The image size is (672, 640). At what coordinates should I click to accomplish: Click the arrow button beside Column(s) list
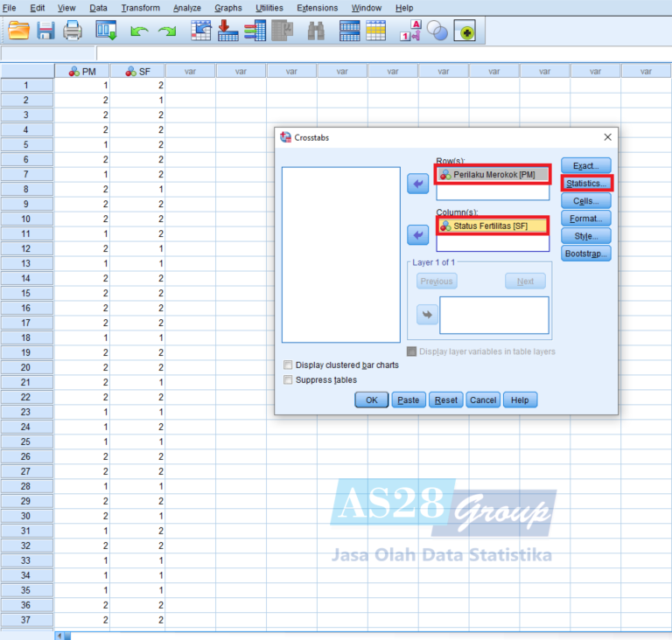coord(418,235)
